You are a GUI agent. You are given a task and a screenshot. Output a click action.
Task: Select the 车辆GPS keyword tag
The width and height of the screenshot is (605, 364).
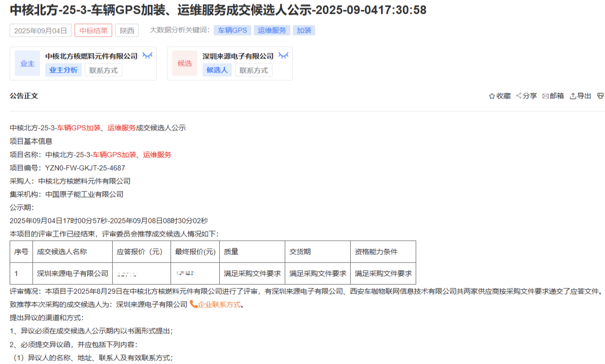pyautogui.click(x=232, y=30)
